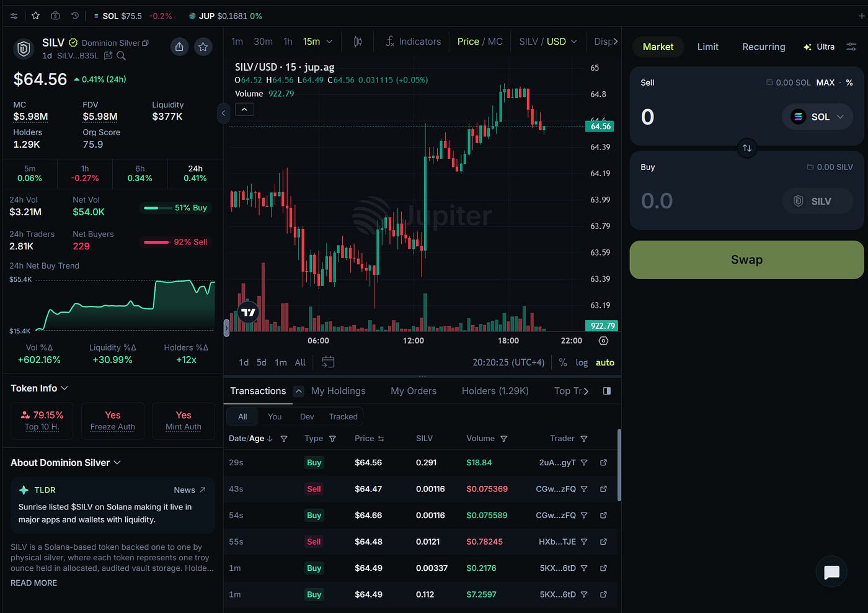Read more about Dominion Silver
The height and width of the screenshot is (613, 868).
click(x=33, y=583)
